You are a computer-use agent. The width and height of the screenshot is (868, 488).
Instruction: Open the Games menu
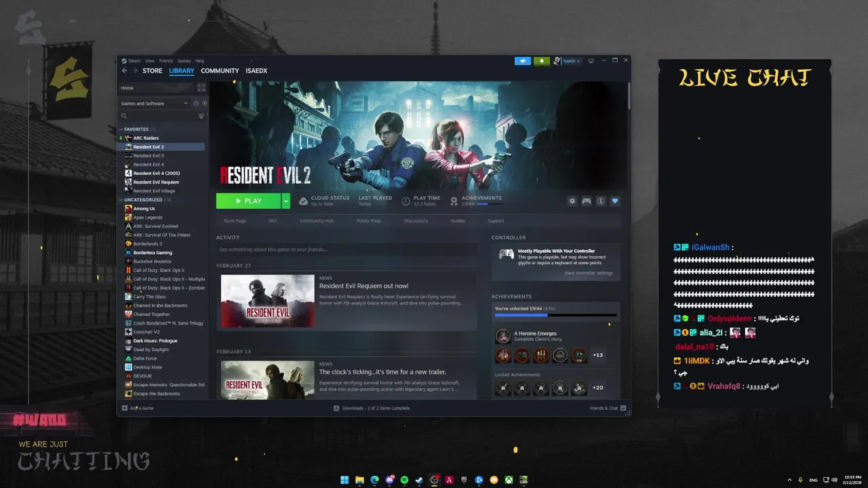(184, 61)
